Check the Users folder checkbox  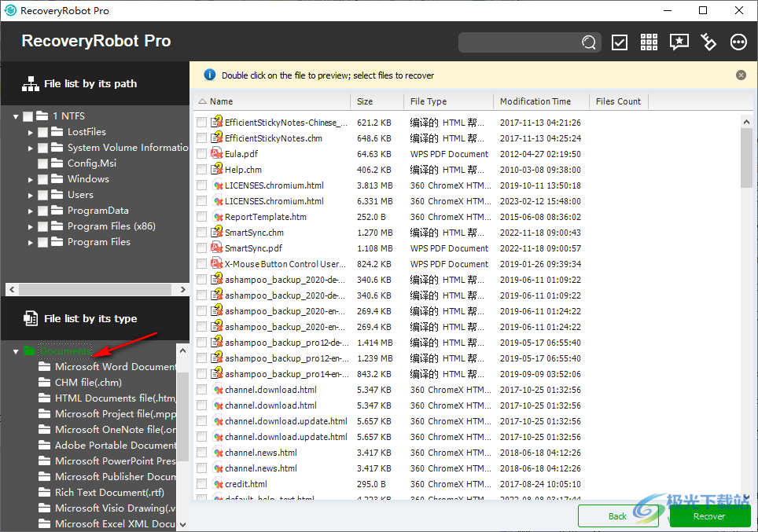[x=43, y=195]
